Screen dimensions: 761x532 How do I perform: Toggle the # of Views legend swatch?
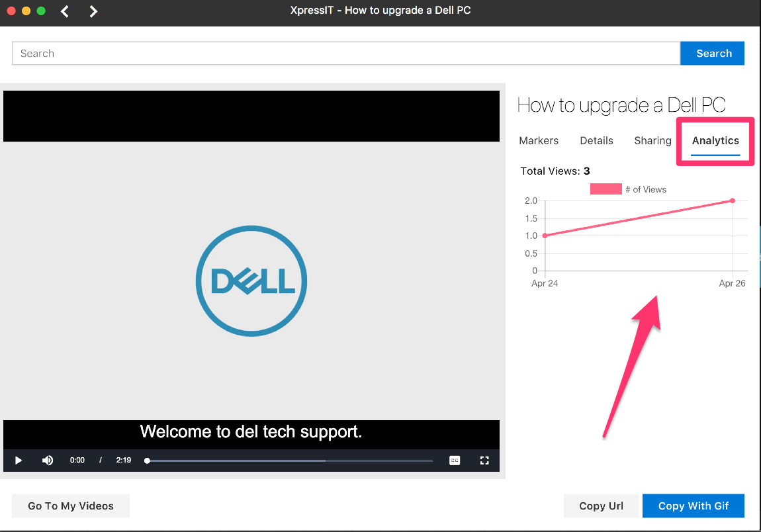(605, 189)
